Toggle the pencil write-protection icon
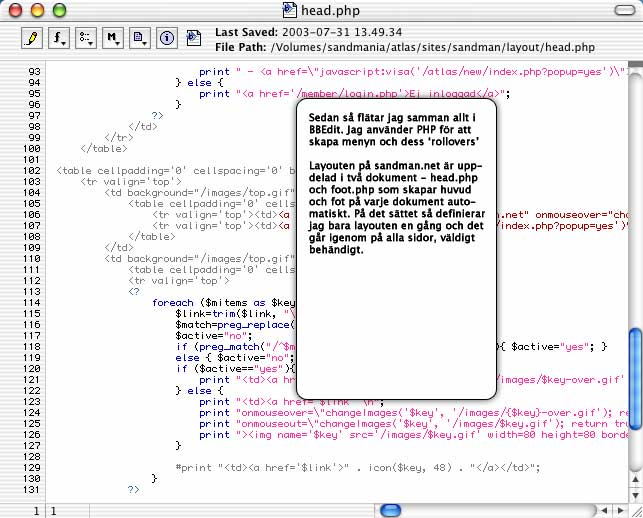The height and width of the screenshot is (518, 643). click(x=32, y=39)
